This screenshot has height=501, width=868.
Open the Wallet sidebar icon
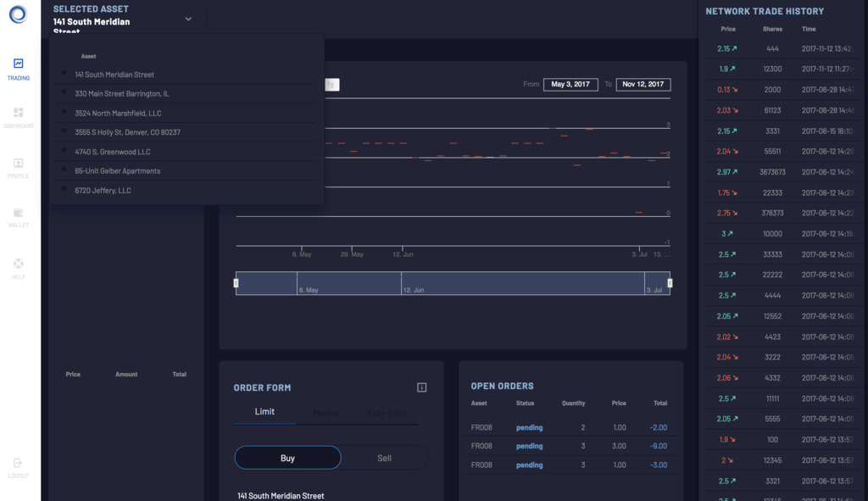(19, 213)
